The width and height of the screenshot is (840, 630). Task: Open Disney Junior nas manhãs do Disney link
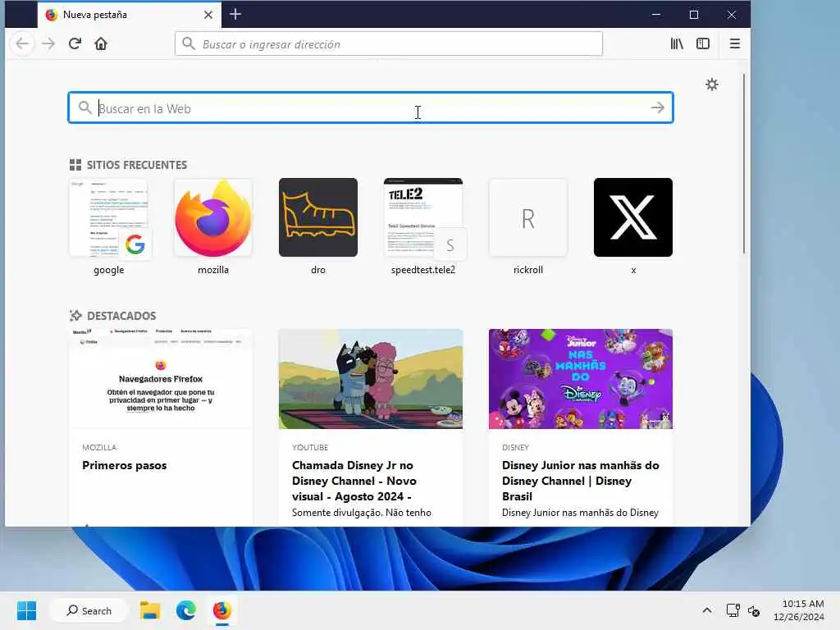(581, 481)
